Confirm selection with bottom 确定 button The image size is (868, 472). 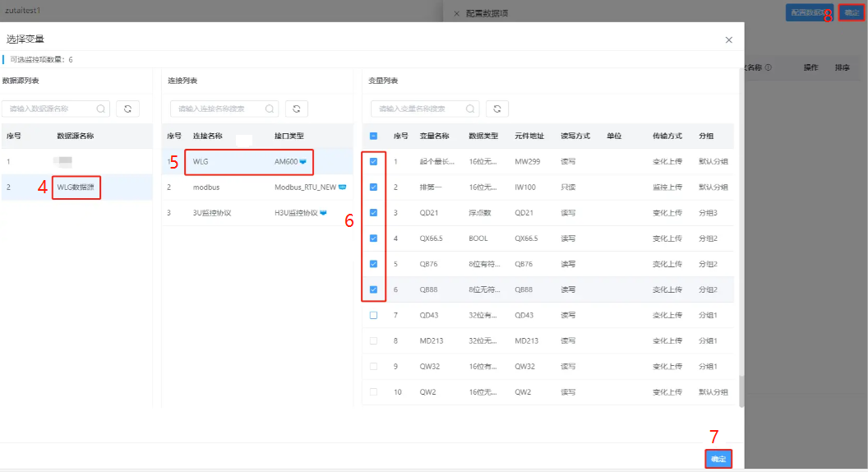point(718,459)
